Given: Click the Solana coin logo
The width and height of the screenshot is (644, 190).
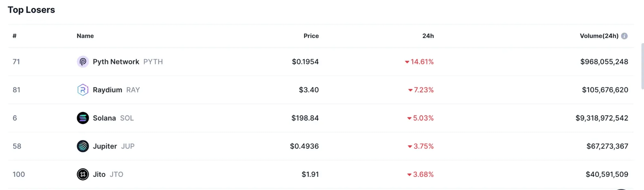Looking at the screenshot, I should tap(83, 118).
